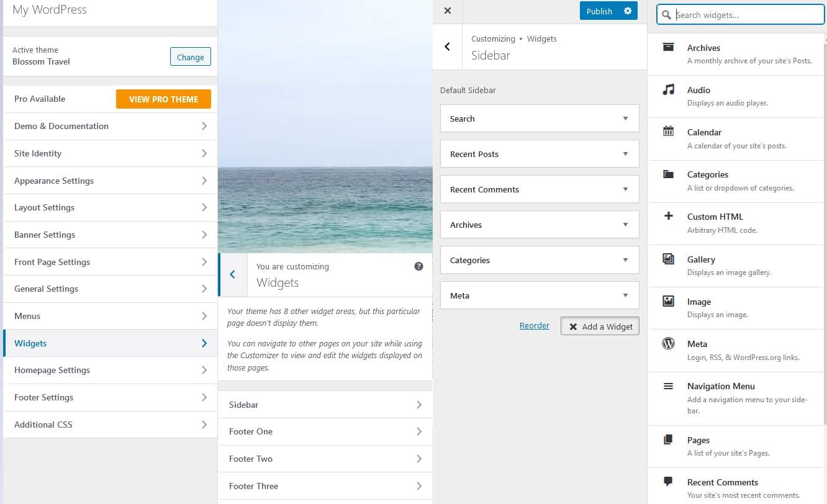Open the Menus section
Viewport: 827px width, 504px height.
111,316
